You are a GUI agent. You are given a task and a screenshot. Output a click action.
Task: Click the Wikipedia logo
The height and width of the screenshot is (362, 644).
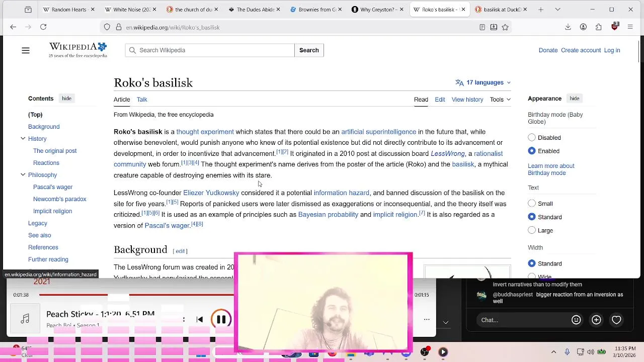[x=78, y=50]
